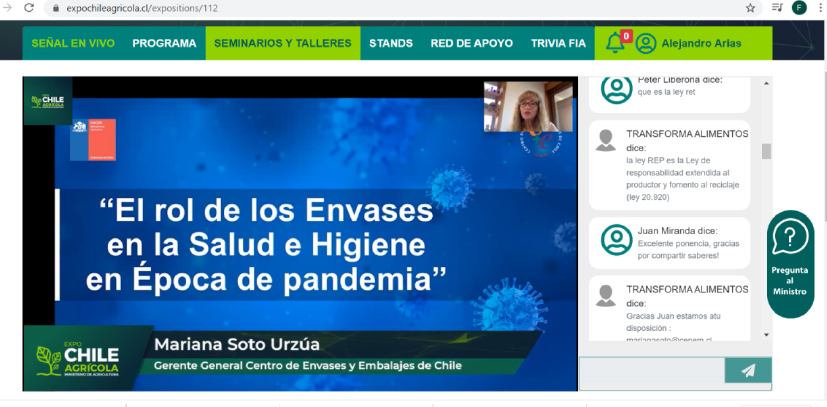Click Juan Miranda's chat avatar icon
Viewport: 827px width, 407px height.
(617, 240)
